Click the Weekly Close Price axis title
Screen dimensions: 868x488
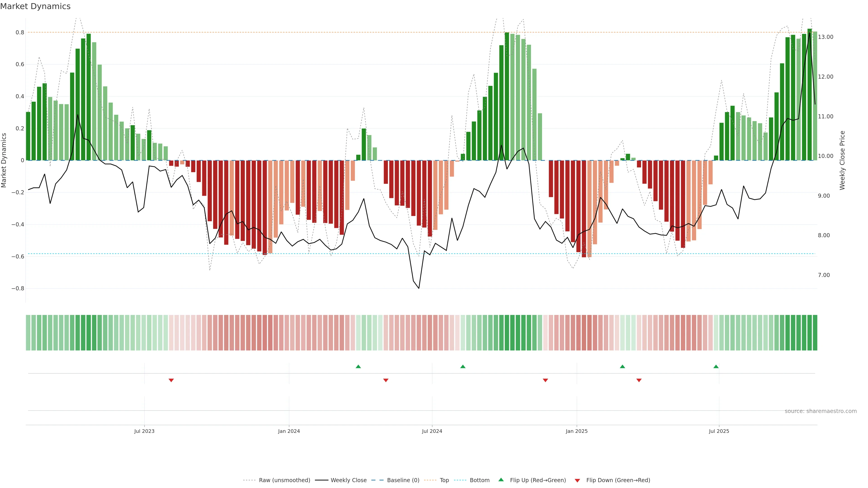(x=842, y=160)
